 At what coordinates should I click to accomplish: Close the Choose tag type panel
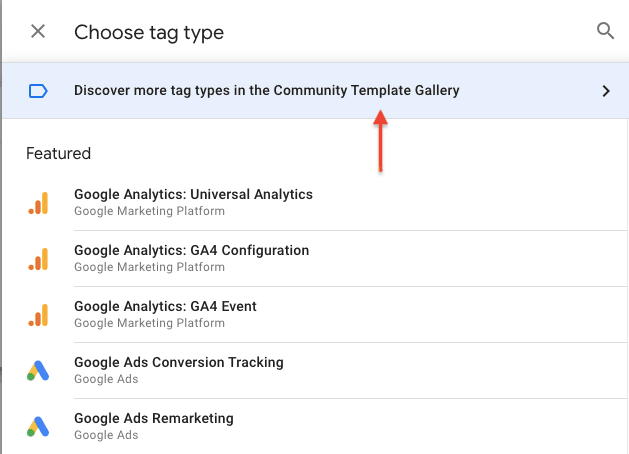(x=38, y=31)
